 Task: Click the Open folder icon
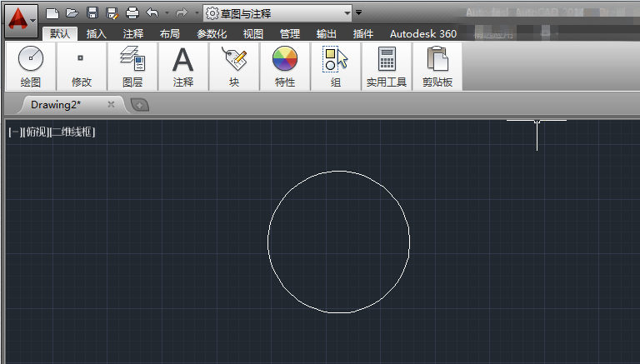click(72, 13)
